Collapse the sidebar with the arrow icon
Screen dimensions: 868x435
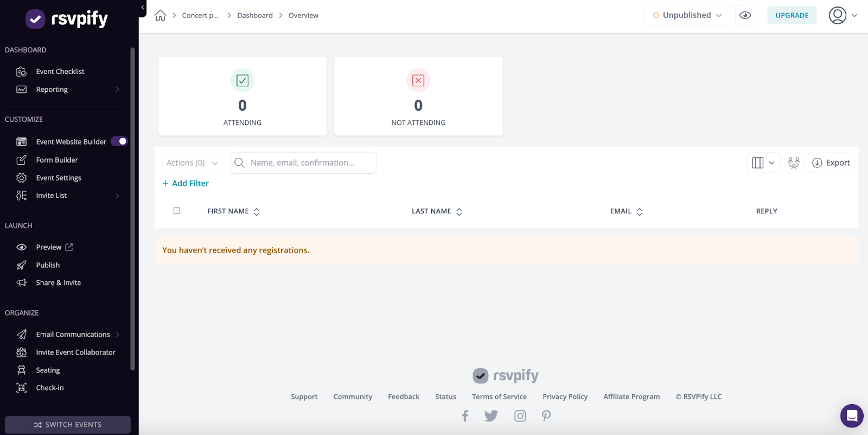pos(143,8)
